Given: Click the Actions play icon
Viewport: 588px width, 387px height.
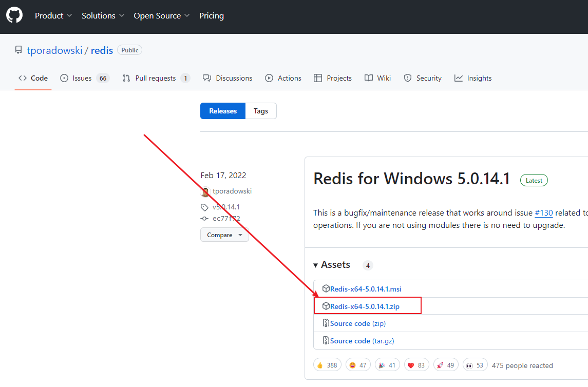Looking at the screenshot, I should click(269, 78).
